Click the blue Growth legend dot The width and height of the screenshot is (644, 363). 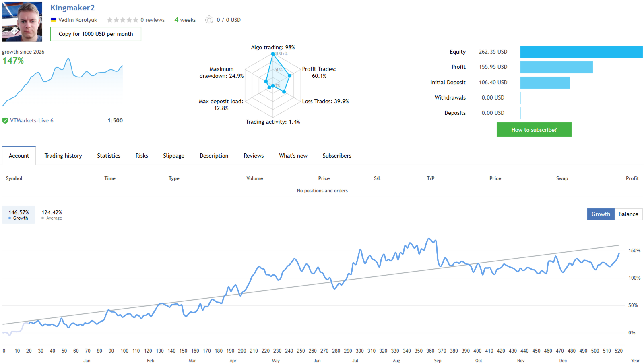click(10, 218)
